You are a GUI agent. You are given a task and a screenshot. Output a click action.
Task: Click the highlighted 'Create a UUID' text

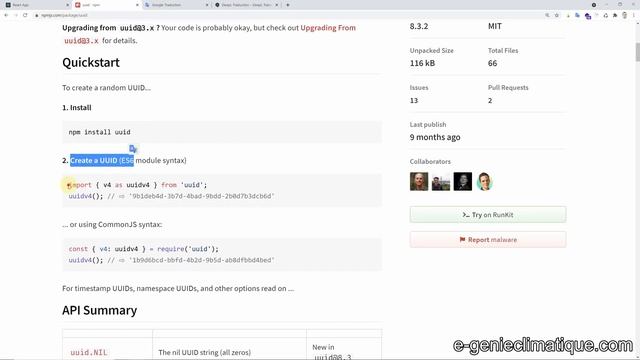point(102,160)
